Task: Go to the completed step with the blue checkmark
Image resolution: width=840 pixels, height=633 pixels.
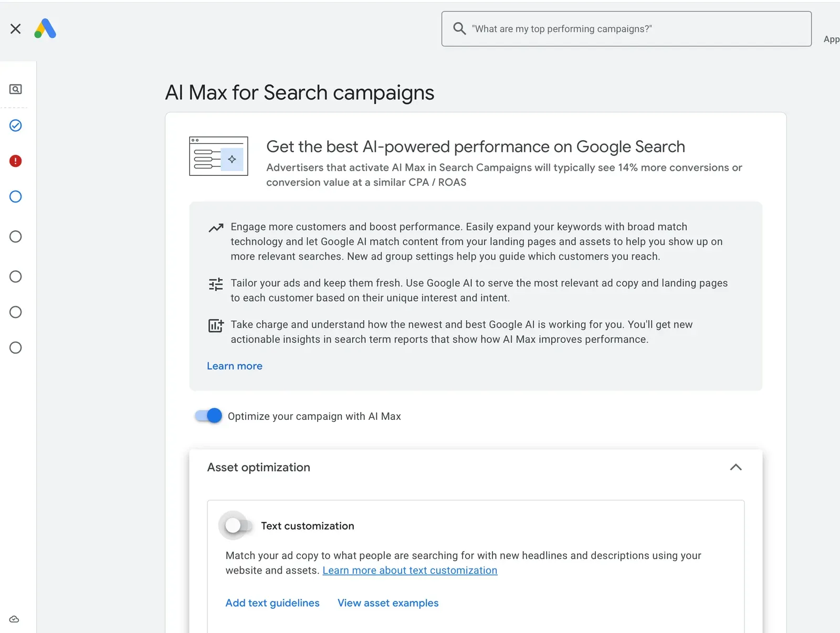Action: (x=16, y=125)
